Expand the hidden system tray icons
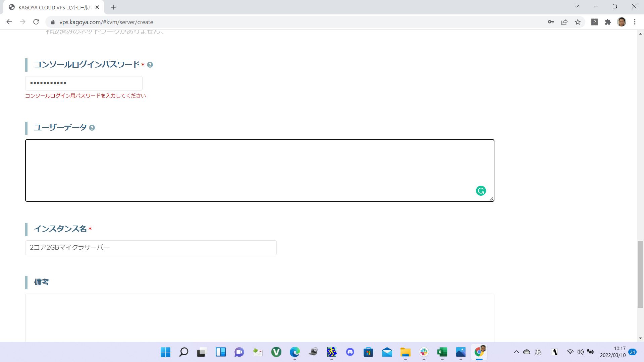Image resolution: width=644 pixels, height=362 pixels. (517, 352)
